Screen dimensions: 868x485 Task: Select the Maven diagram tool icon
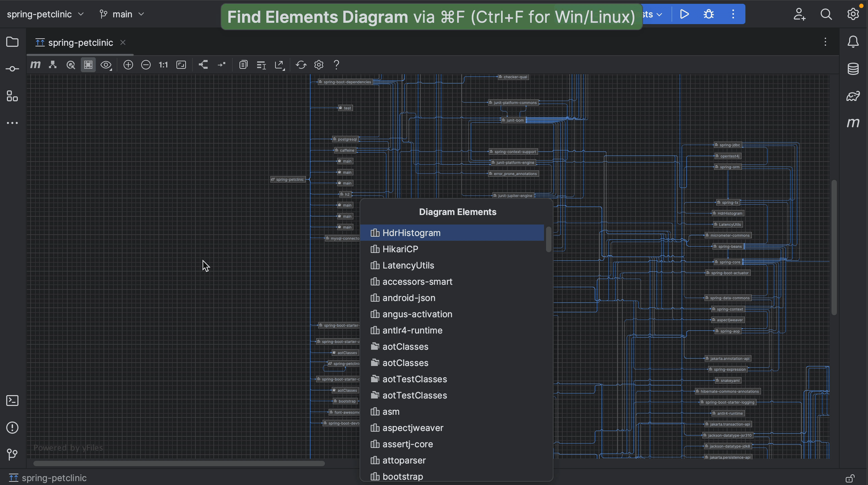coord(35,65)
